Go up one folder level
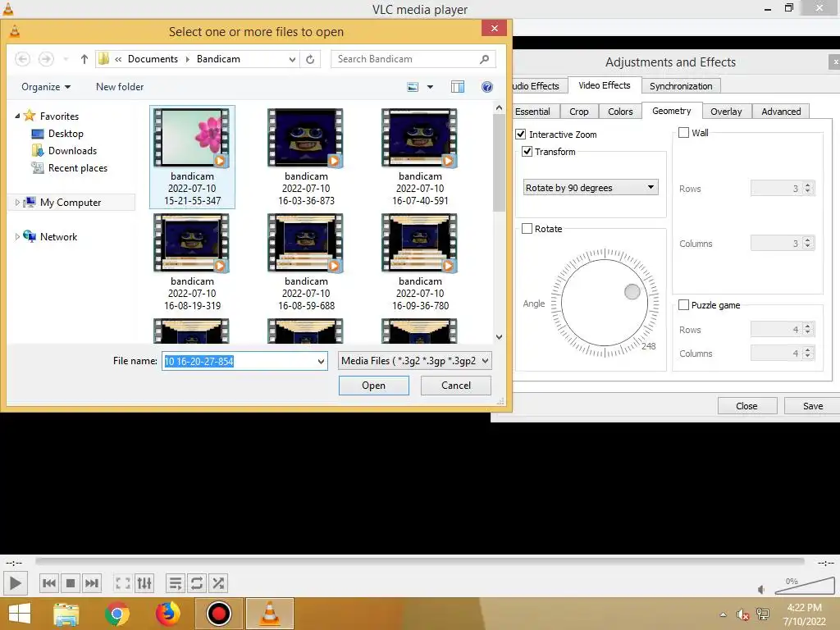 (84, 59)
